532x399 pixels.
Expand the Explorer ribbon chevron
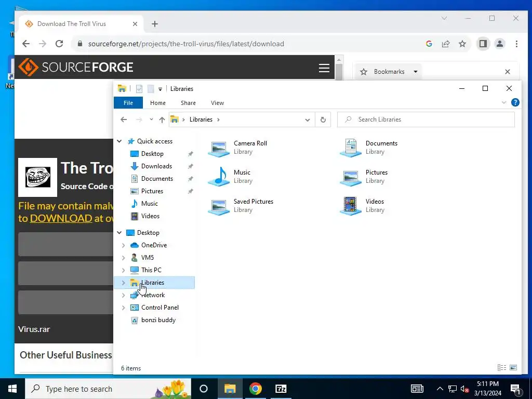[x=504, y=102]
